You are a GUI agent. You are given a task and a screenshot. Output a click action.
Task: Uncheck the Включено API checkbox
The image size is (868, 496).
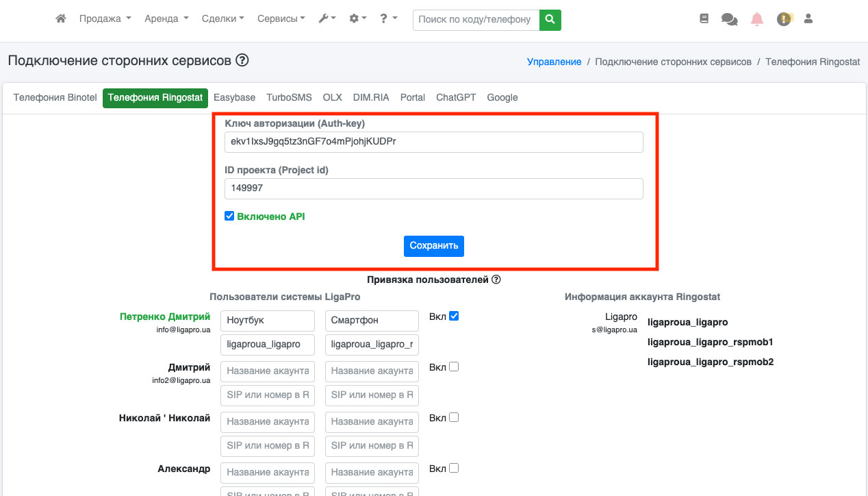pos(229,216)
